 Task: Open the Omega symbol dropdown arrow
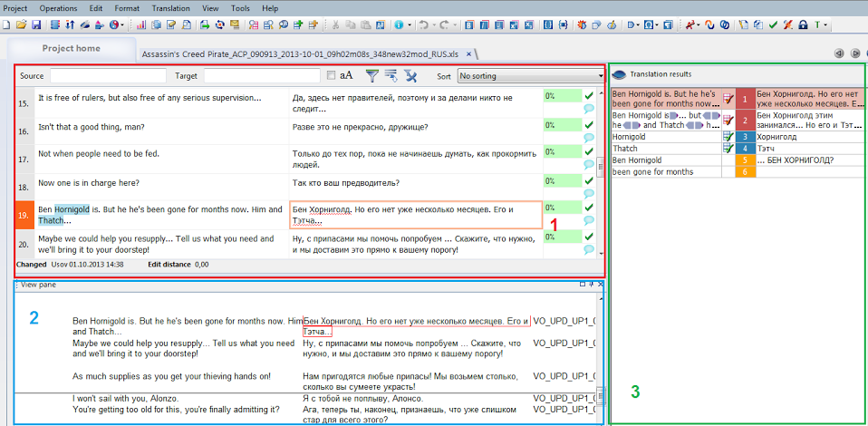657,24
